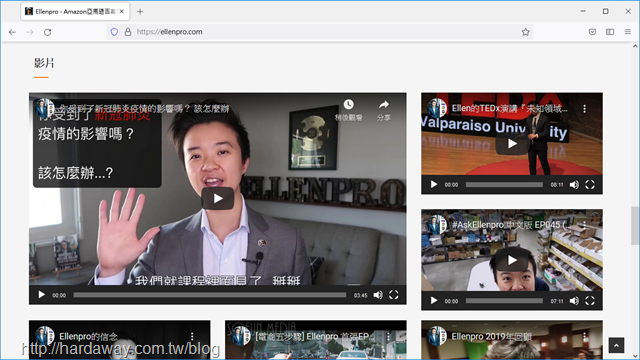Open the Pocket save icon
The image size is (640, 360).
[x=592, y=32]
